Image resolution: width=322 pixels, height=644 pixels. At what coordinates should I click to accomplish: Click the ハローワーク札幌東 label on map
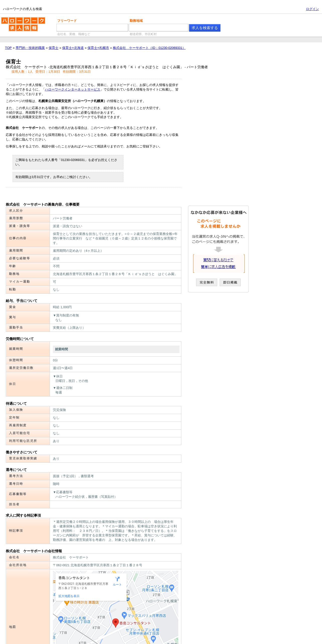tap(162, 601)
